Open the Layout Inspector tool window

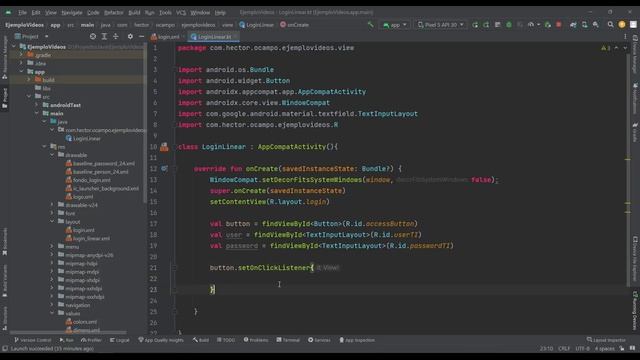tap(606, 340)
